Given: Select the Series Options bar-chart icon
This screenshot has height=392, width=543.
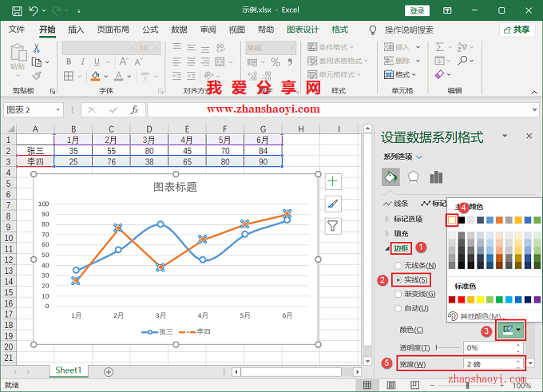Looking at the screenshot, I should 436,177.
